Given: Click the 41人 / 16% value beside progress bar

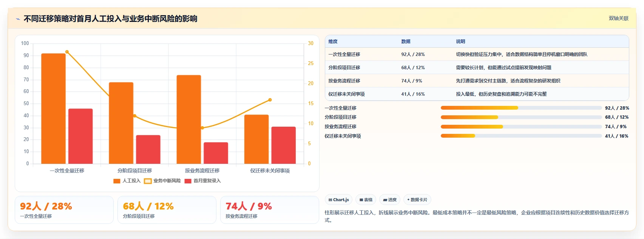Looking at the screenshot, I should (x=617, y=136).
